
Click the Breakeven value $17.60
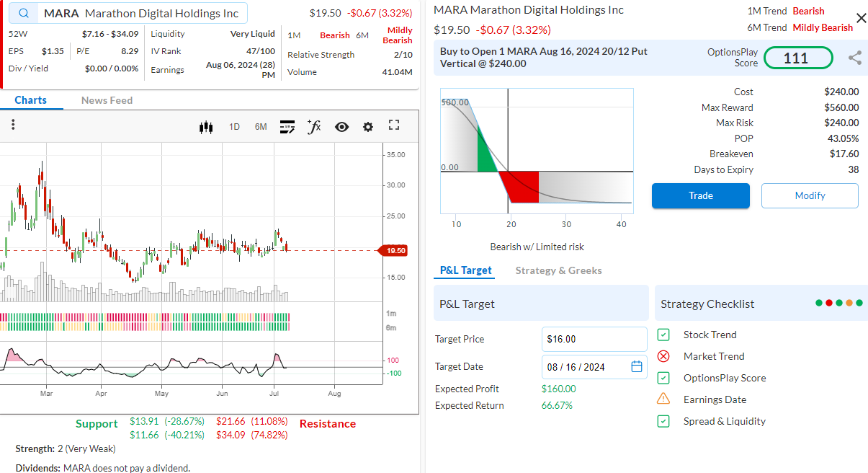(844, 154)
